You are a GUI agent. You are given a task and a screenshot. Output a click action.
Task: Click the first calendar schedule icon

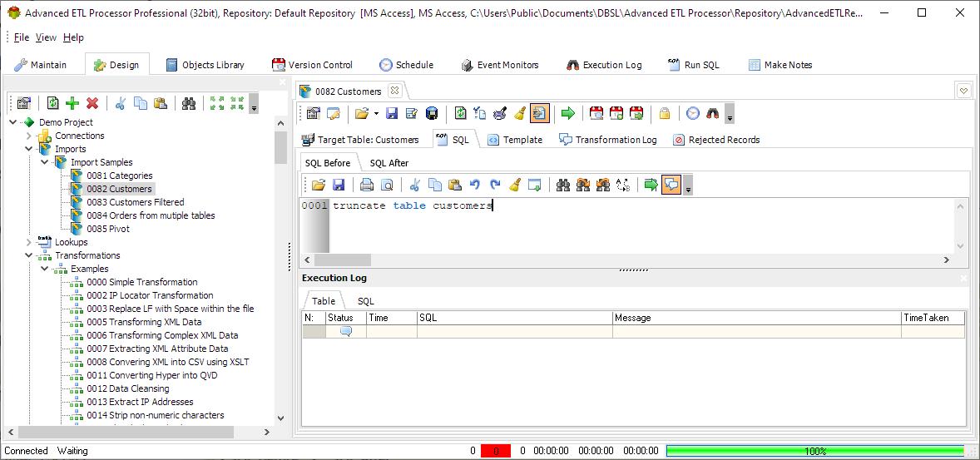click(x=596, y=113)
